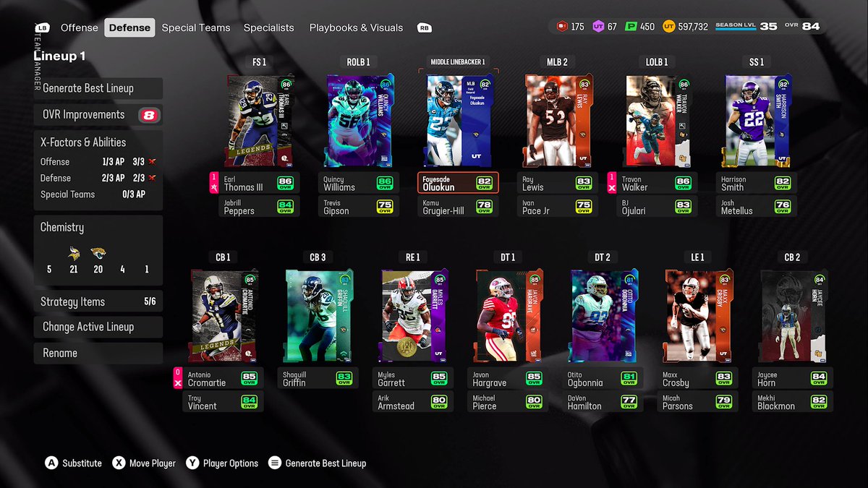Select Myles Garrett RE 1 card

[414, 315]
